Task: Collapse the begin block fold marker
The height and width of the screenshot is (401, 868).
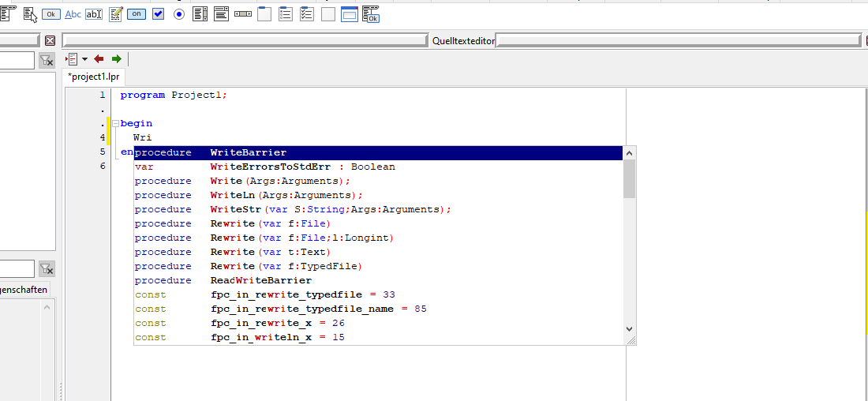Action: coord(116,123)
